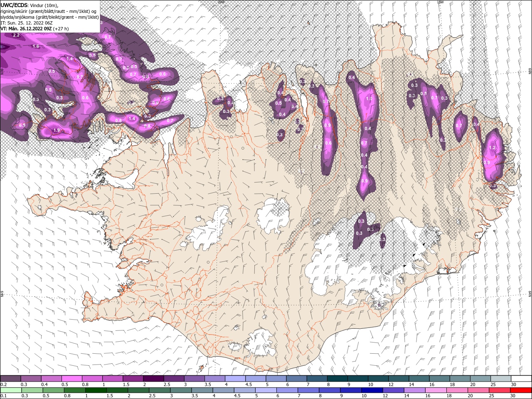The image size is (532, 399).
Task: Pick upper legend swatch starting at 6
Action: tap(296, 378)
